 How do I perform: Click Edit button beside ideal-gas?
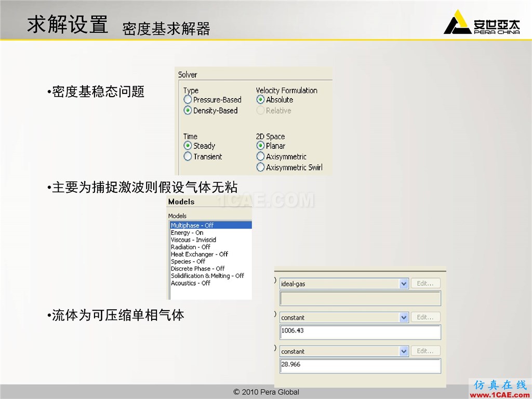425,283
